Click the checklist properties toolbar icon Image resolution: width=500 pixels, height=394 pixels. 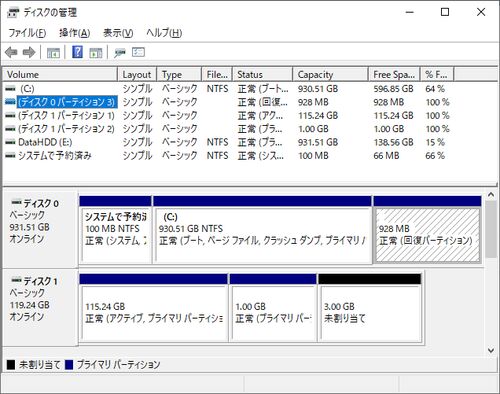click(x=138, y=52)
